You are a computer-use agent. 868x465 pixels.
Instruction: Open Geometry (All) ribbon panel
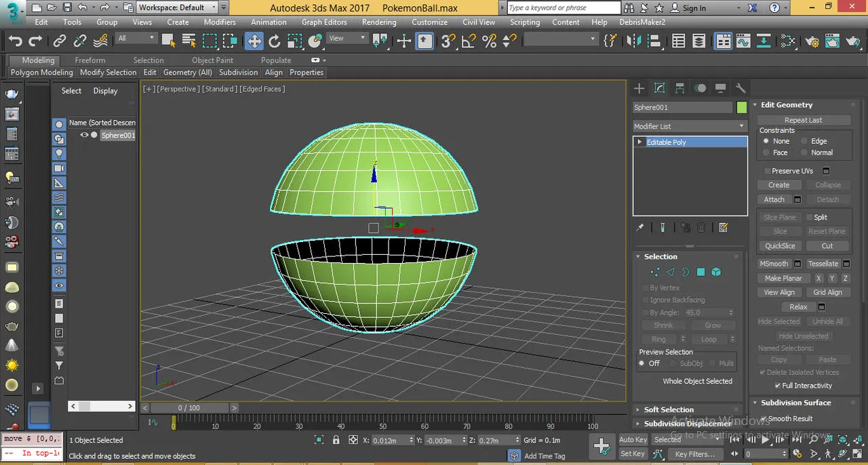click(x=188, y=73)
